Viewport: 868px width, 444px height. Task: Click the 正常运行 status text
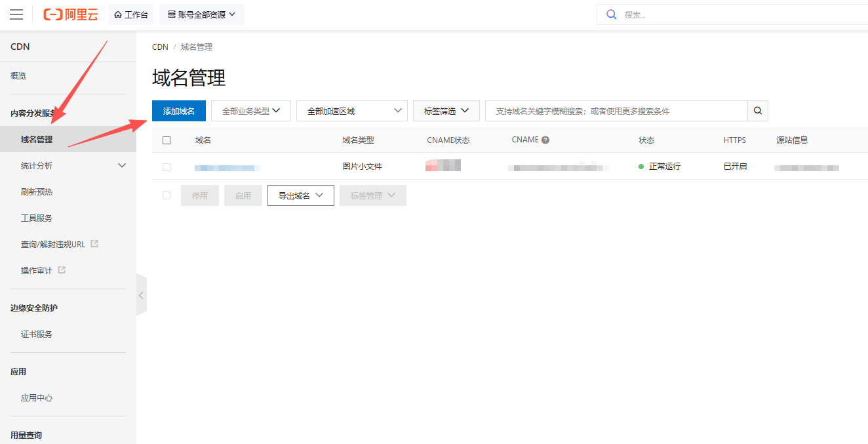[x=665, y=167]
